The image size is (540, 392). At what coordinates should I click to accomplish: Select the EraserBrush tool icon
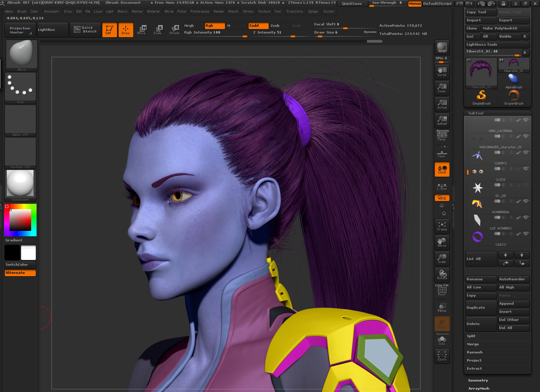coord(514,98)
